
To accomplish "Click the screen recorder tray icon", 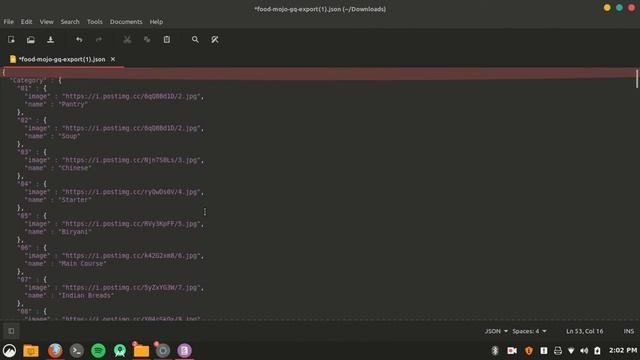I will coord(512,351).
